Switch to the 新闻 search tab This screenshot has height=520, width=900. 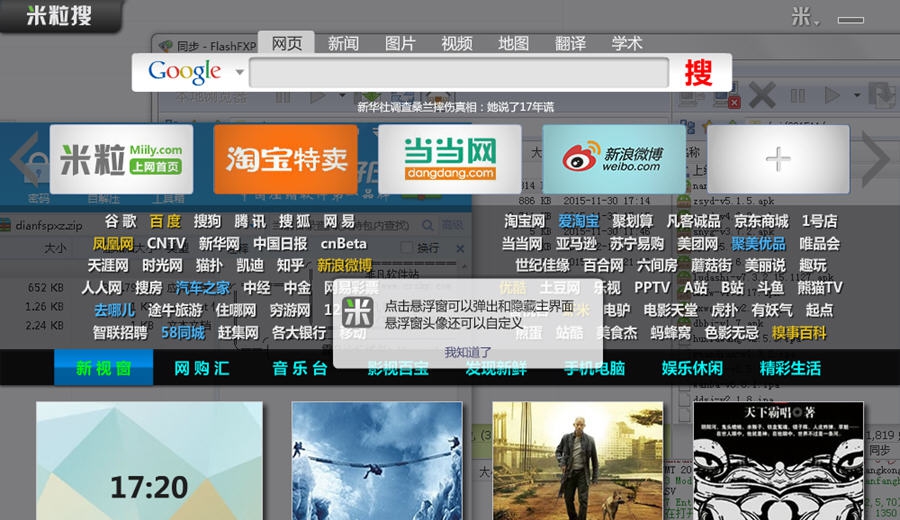(343, 44)
